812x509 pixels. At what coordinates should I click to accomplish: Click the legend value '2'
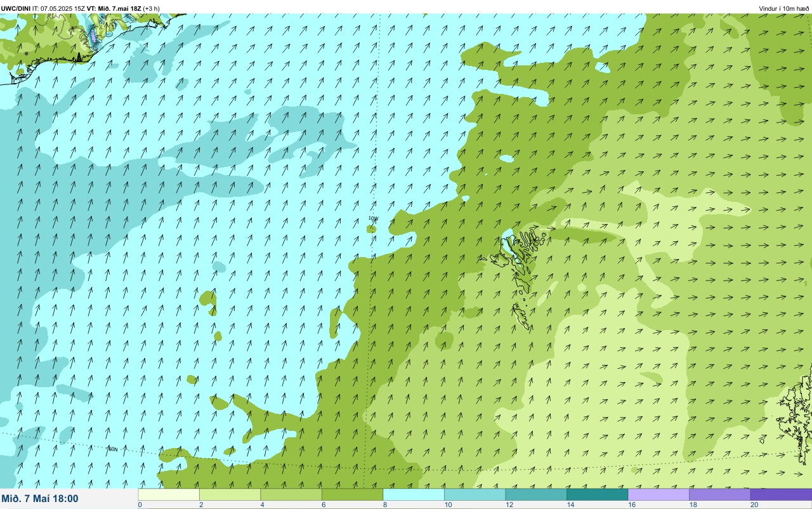click(x=200, y=505)
